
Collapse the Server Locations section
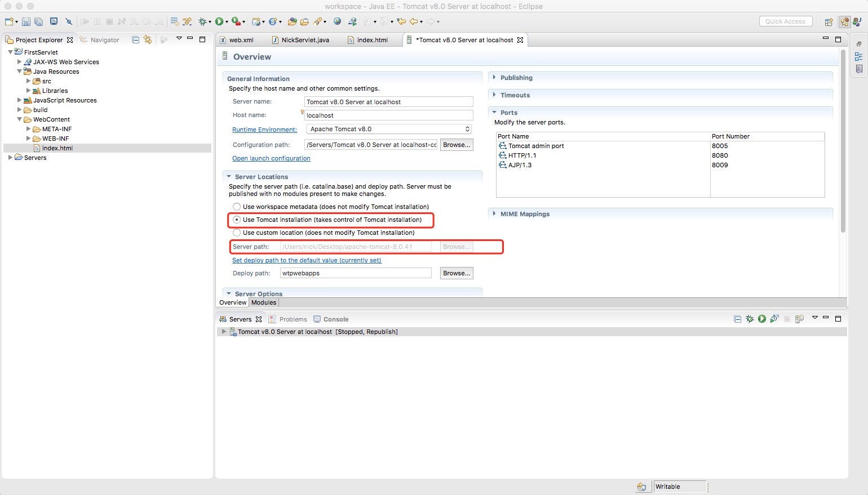pos(229,176)
